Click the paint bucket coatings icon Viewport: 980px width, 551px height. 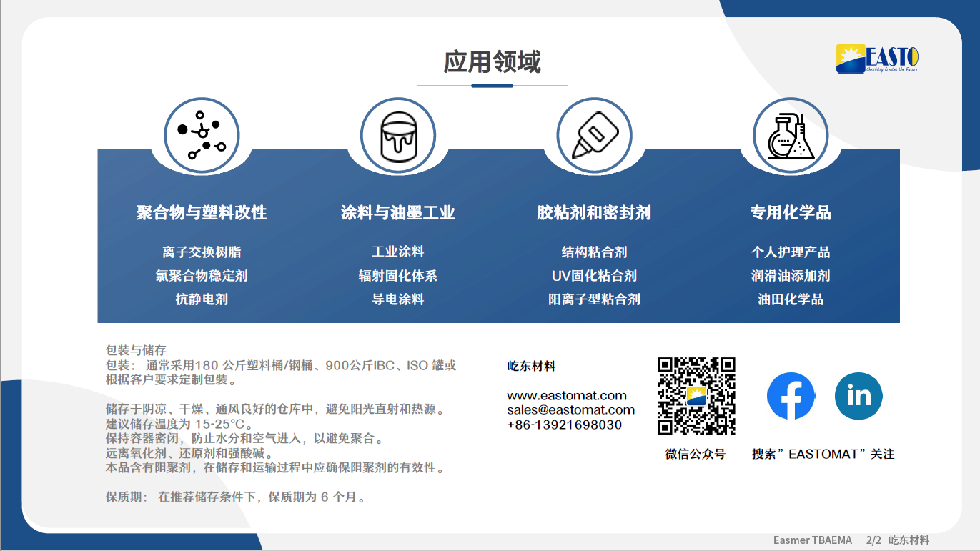(398, 135)
